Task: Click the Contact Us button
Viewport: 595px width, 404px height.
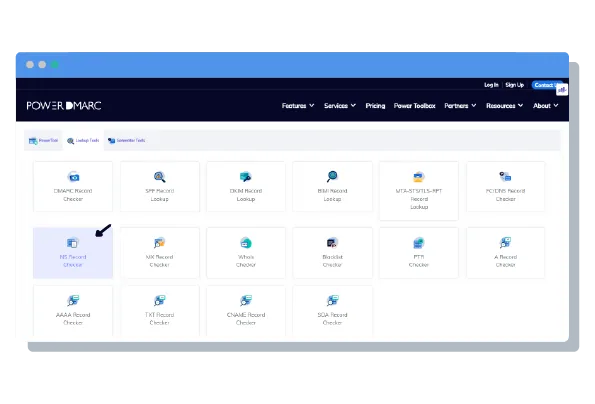Action: (546, 85)
